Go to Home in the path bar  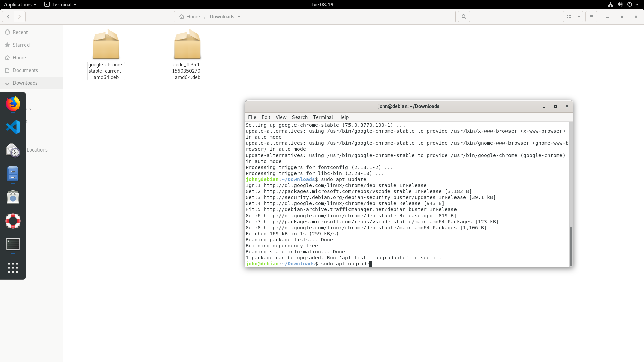click(x=190, y=17)
